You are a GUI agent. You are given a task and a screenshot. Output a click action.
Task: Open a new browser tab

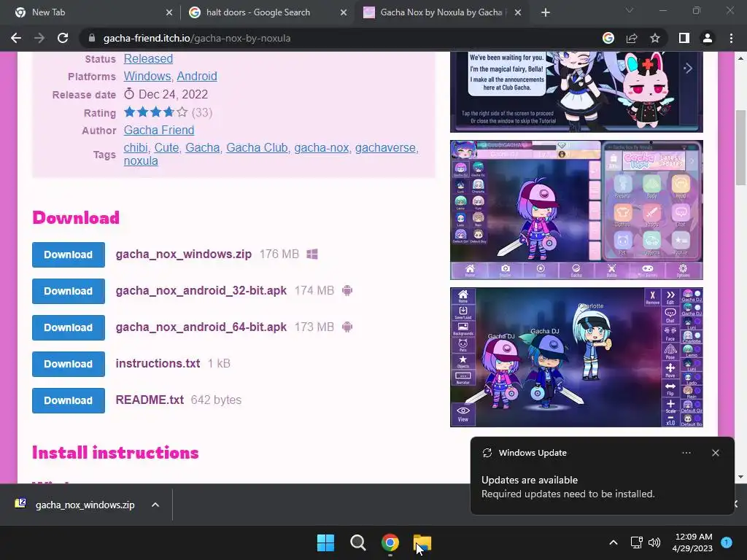[x=546, y=12]
